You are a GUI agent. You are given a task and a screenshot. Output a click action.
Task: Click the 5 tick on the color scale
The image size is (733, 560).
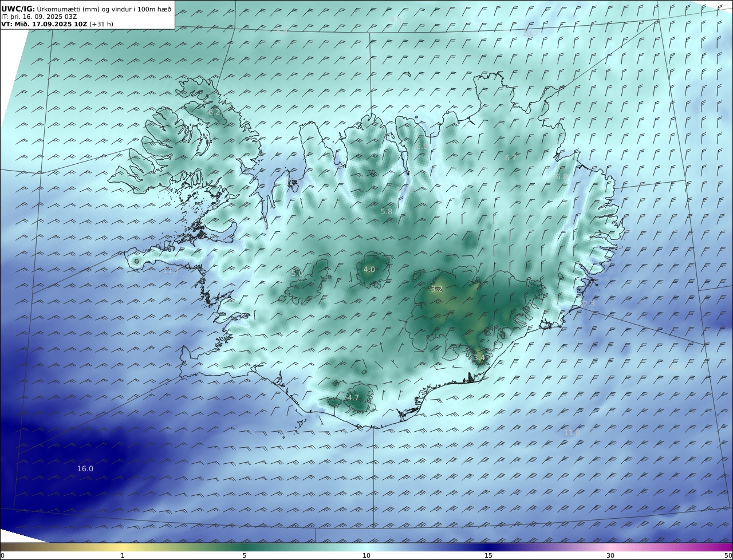tap(245, 555)
